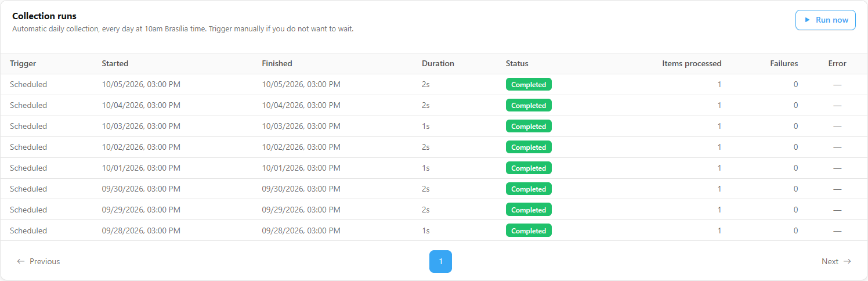Click the Started cell 10/01/2026, 03:00 PM

(141, 168)
